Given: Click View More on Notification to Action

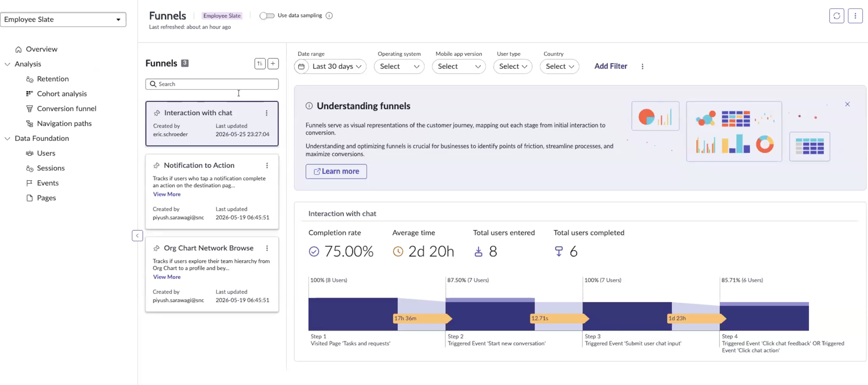Looking at the screenshot, I should 166,194.
